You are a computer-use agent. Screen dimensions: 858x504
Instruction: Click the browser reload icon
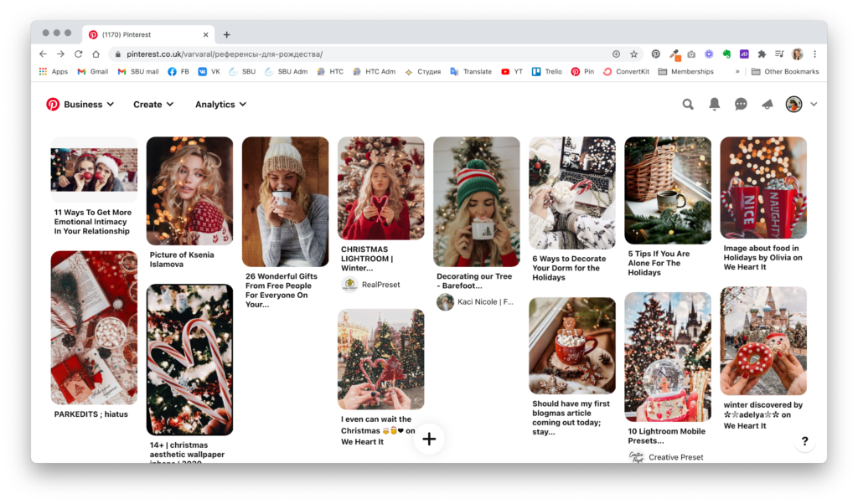click(78, 54)
